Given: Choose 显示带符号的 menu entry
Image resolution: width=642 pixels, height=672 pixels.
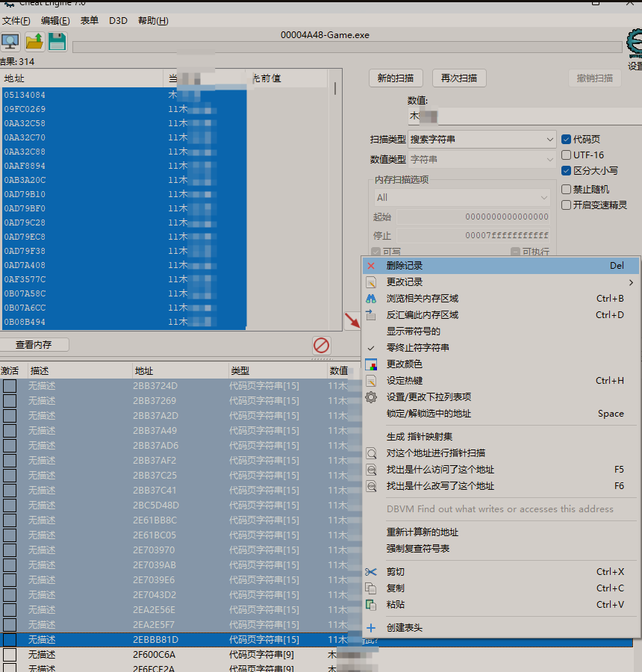Looking at the screenshot, I should (501, 332).
